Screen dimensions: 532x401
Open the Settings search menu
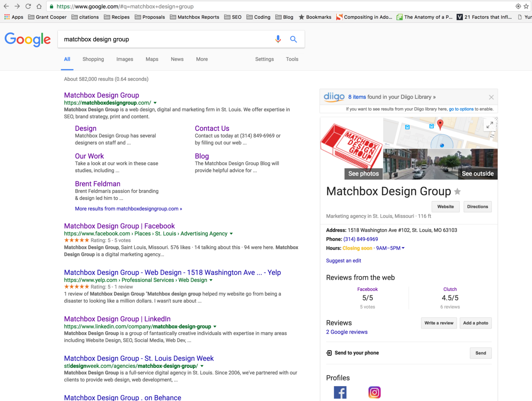[x=264, y=59]
